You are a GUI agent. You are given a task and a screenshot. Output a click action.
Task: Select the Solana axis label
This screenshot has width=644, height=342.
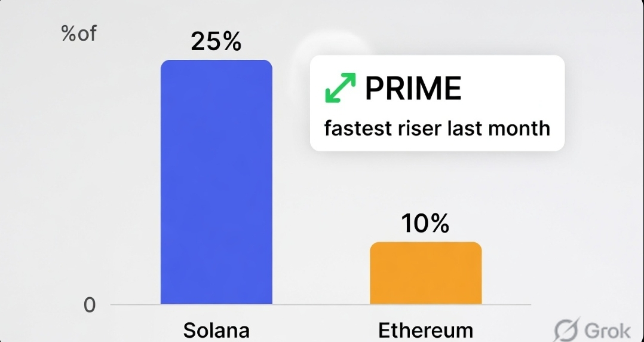216,331
